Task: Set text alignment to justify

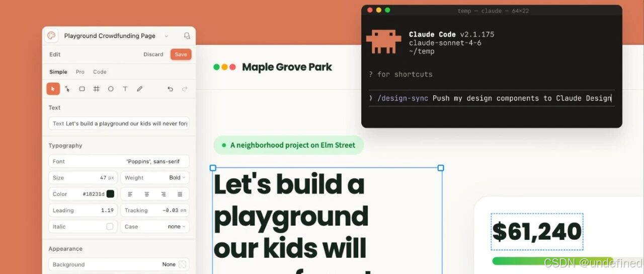Action: click(x=180, y=194)
